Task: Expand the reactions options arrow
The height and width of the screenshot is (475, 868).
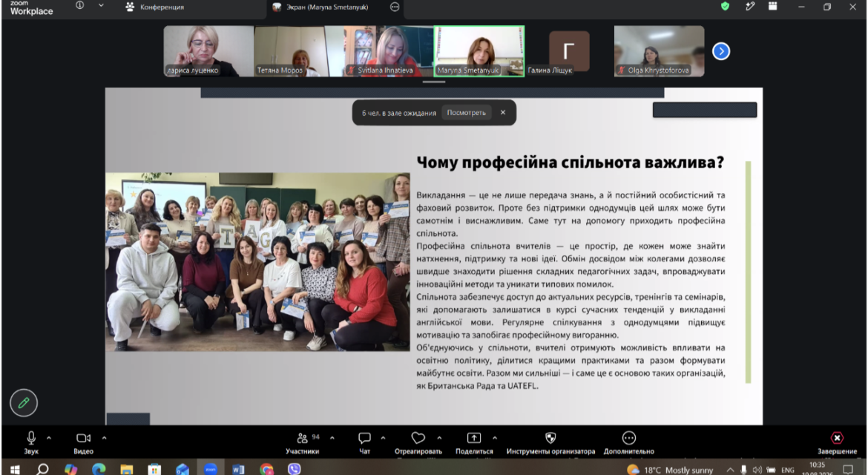Action: [439, 438]
